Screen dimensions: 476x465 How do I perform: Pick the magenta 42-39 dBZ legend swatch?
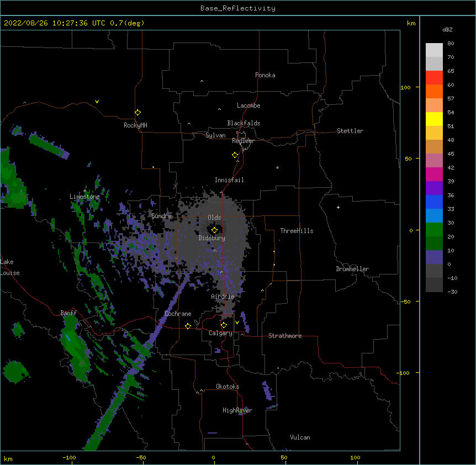434,174
